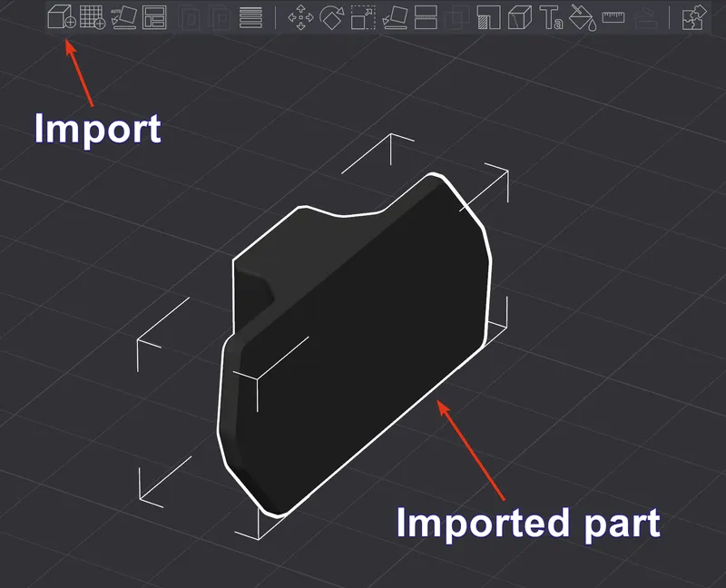
Task: Select the Cut tool
Action: (426, 17)
